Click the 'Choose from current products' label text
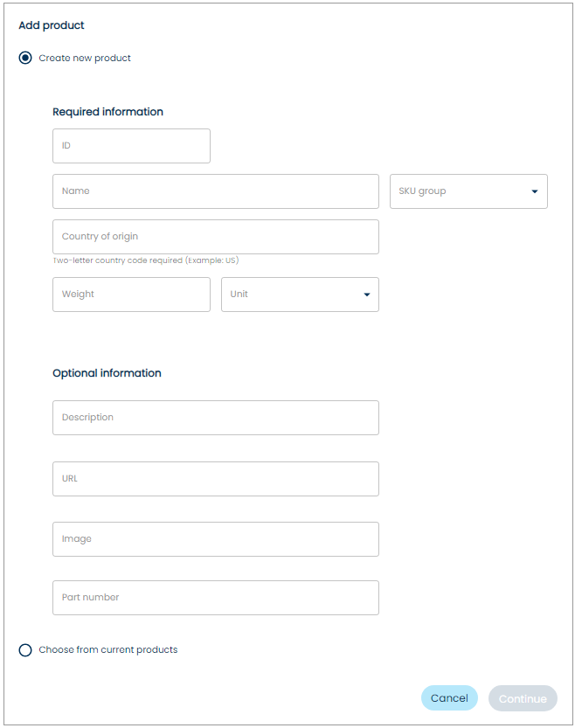This screenshot has width=575, height=728. point(108,650)
